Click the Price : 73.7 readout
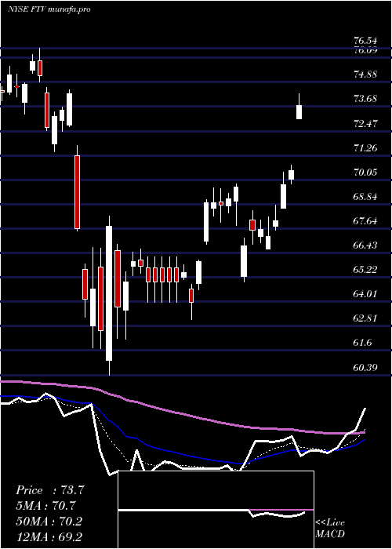 coord(50,490)
